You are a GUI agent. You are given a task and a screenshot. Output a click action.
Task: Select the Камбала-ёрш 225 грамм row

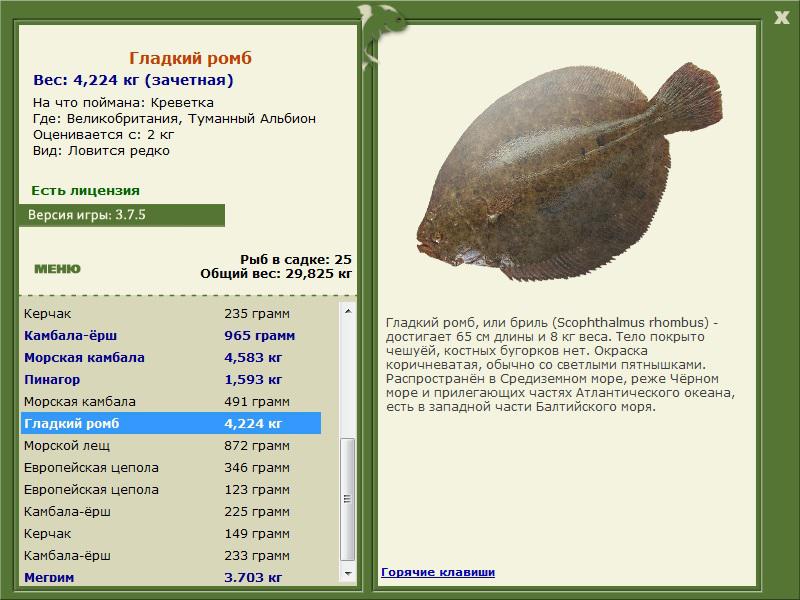pyautogui.click(x=171, y=511)
